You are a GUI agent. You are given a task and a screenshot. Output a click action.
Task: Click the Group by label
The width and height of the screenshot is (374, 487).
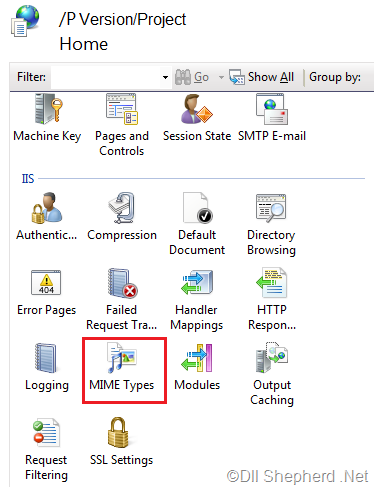point(335,77)
